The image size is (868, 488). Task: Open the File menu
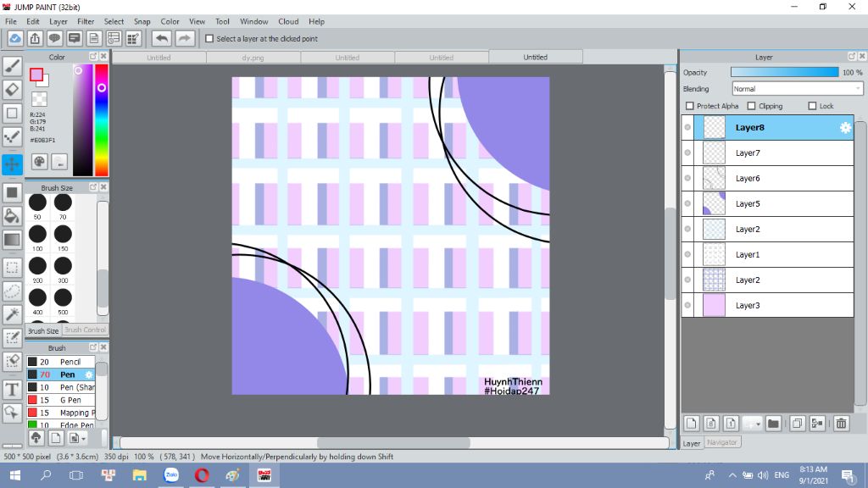pyautogui.click(x=11, y=21)
